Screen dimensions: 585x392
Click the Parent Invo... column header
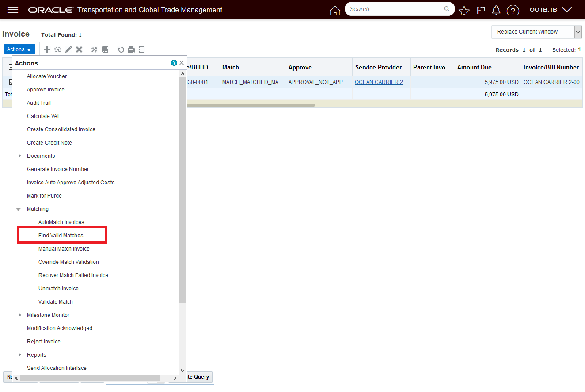coord(433,67)
